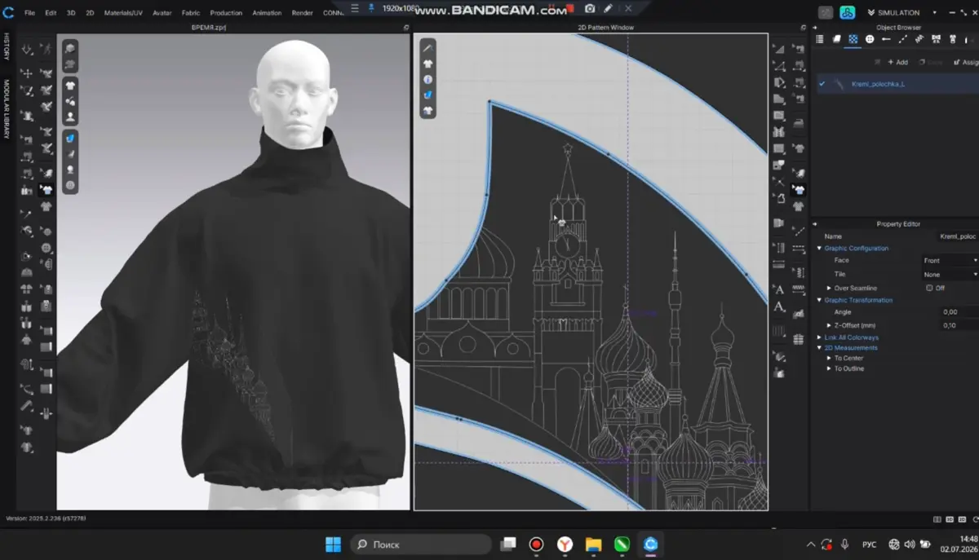Open the Edit menu
The width and height of the screenshot is (979, 560).
(51, 13)
